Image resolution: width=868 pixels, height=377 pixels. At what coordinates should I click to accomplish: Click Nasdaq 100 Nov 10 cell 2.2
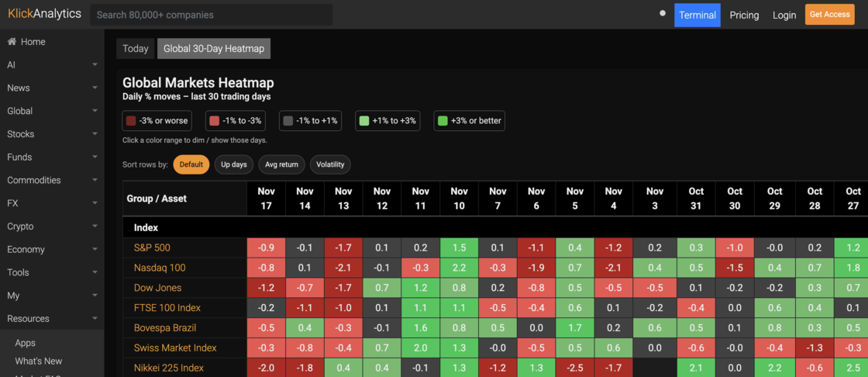pyautogui.click(x=460, y=268)
